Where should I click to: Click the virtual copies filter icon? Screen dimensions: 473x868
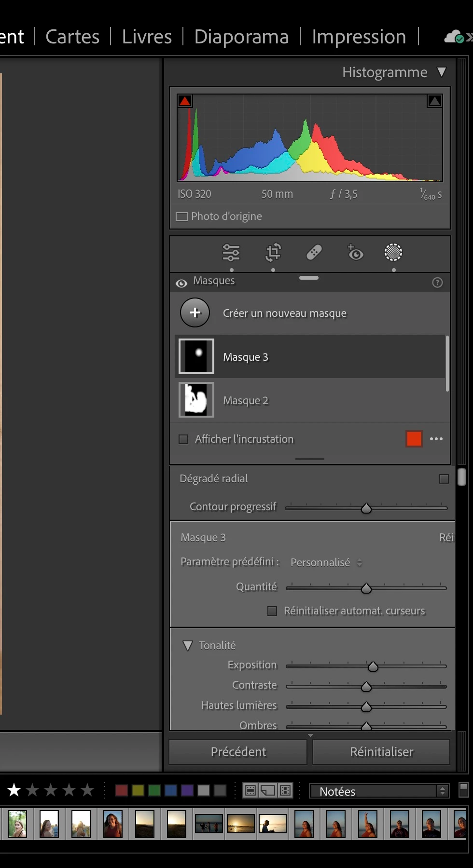click(267, 790)
